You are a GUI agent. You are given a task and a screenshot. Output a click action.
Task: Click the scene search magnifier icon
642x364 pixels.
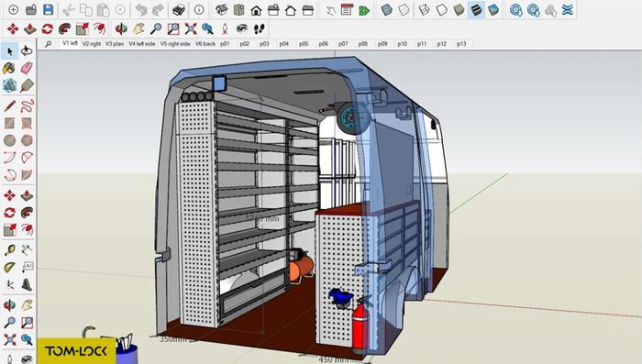tap(48, 44)
